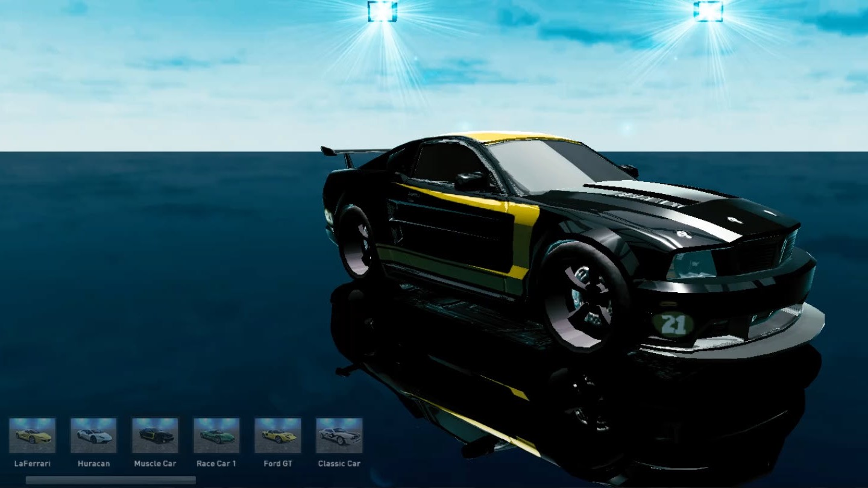Click the Muscle Car label text

(x=155, y=463)
